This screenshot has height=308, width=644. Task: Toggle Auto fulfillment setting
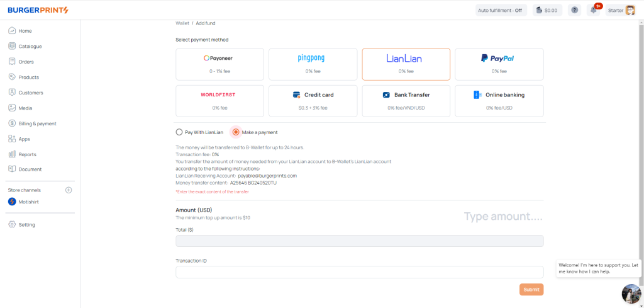coord(500,10)
